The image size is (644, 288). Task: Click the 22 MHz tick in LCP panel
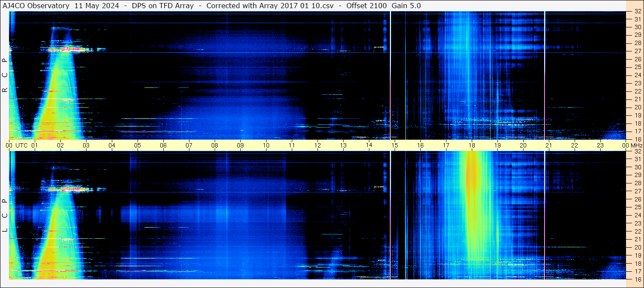637,231
